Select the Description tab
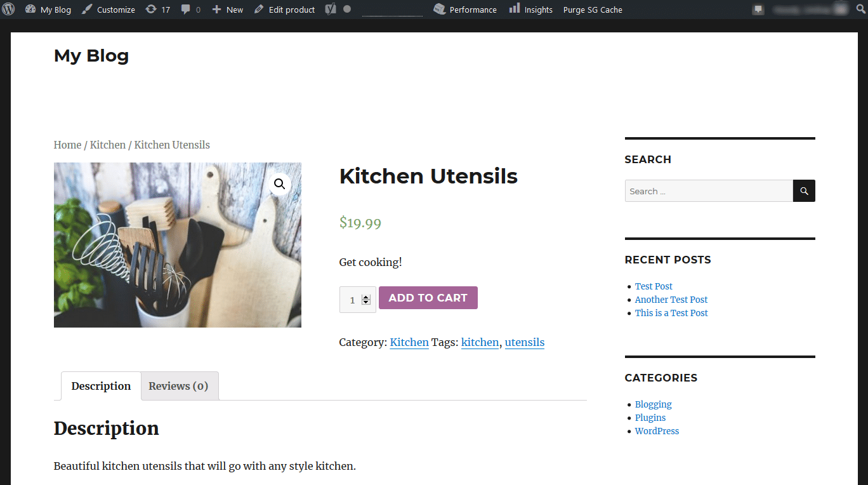The height and width of the screenshot is (485, 868). (x=100, y=385)
